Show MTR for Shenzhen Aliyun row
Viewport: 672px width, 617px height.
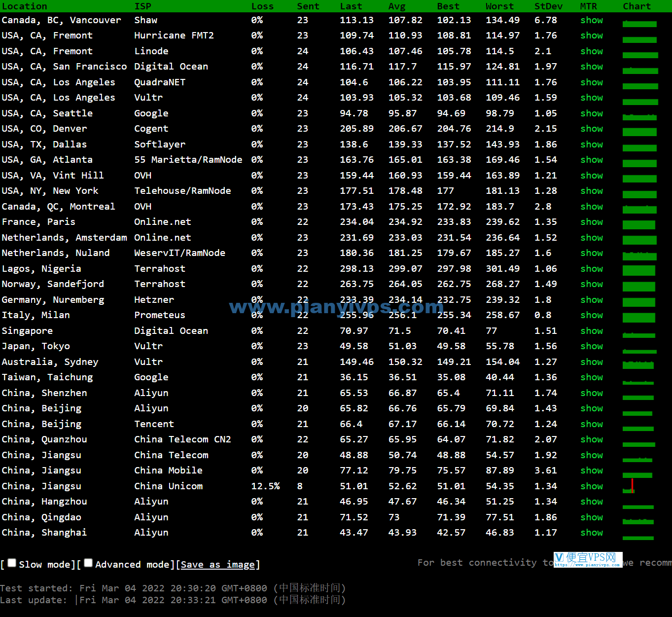click(592, 393)
